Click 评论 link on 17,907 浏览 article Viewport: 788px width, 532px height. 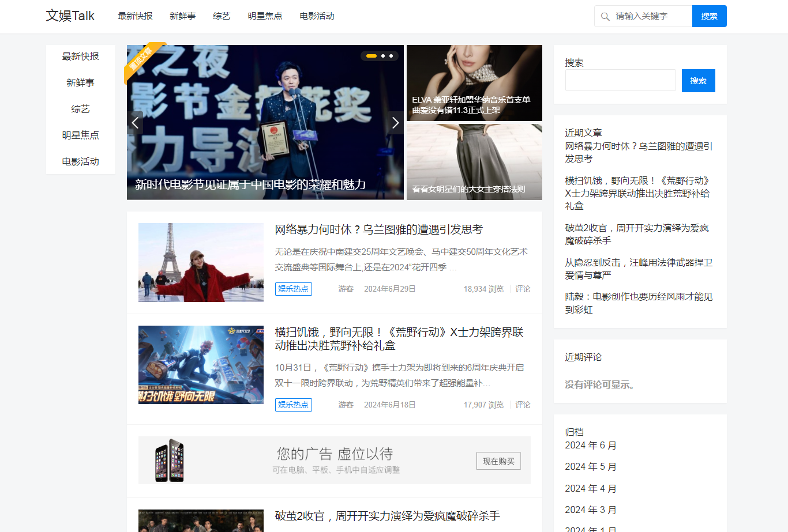tap(523, 405)
